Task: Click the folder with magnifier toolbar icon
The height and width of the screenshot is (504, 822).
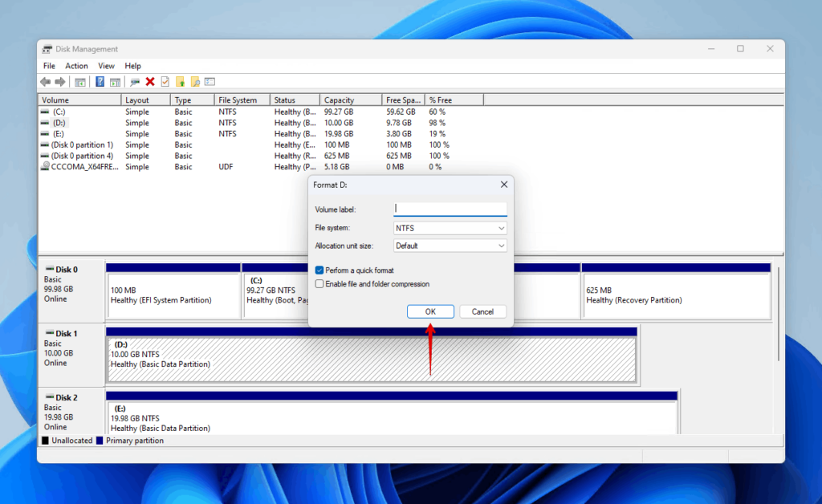Action: (x=195, y=81)
